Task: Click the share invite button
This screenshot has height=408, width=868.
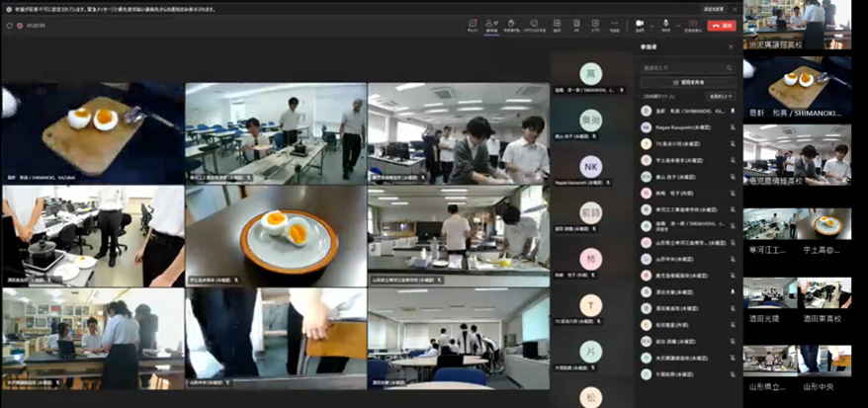Action: pyautogui.click(x=688, y=82)
